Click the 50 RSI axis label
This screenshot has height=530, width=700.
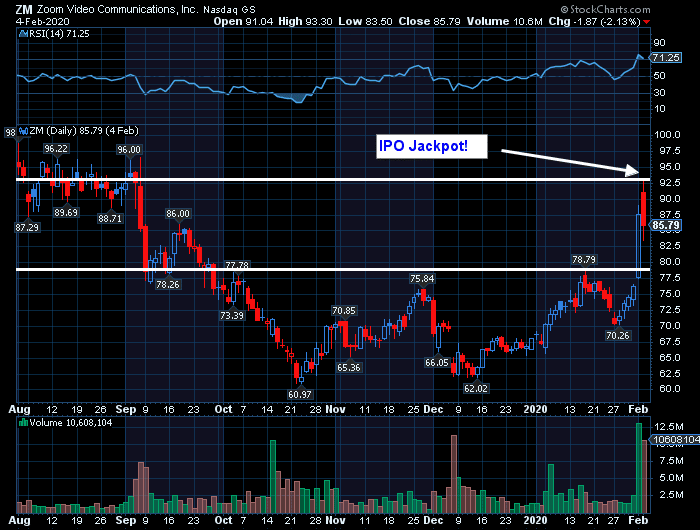point(659,75)
